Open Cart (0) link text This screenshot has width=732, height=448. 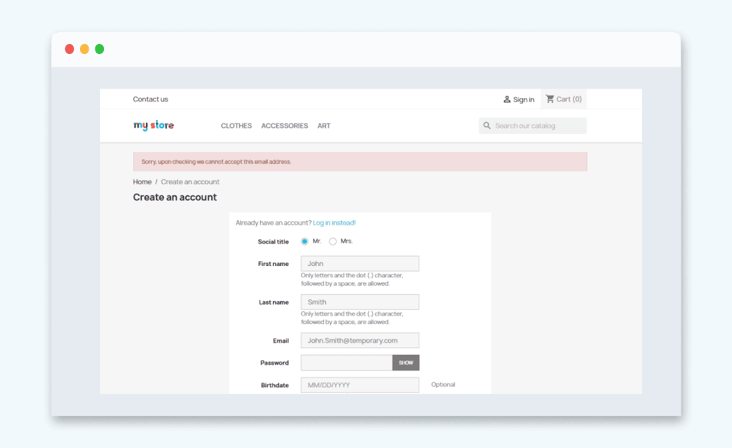(x=569, y=99)
